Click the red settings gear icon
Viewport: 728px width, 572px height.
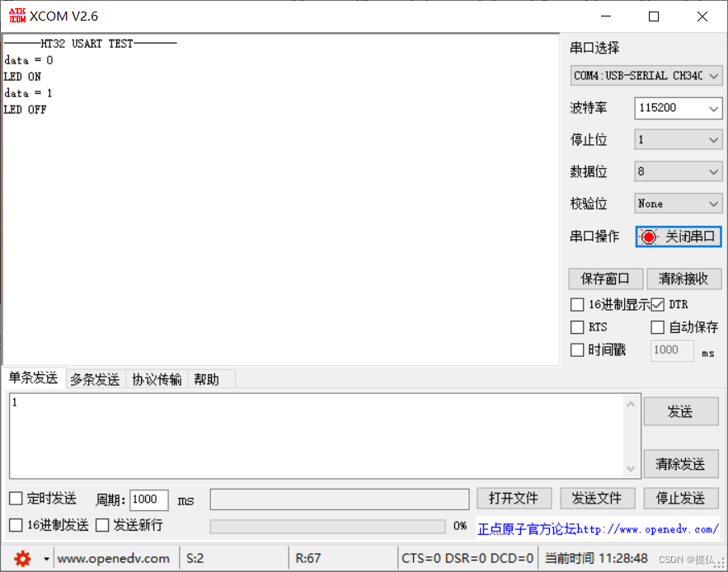pos(22,558)
